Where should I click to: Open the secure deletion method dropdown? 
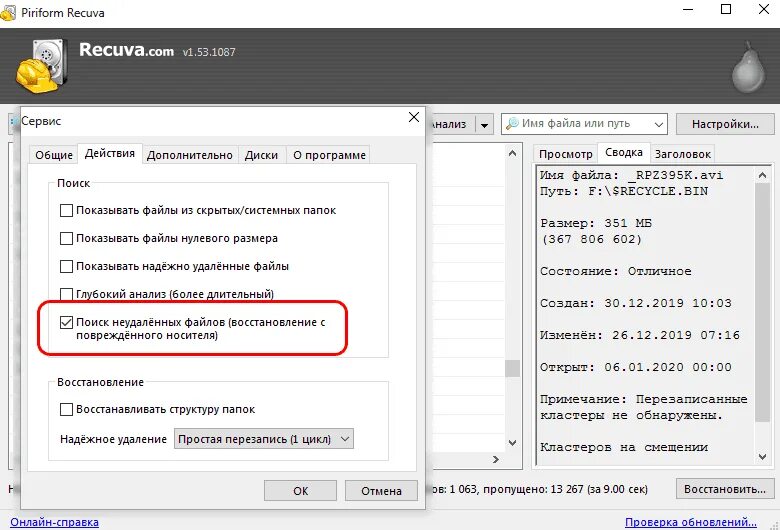(x=264, y=439)
